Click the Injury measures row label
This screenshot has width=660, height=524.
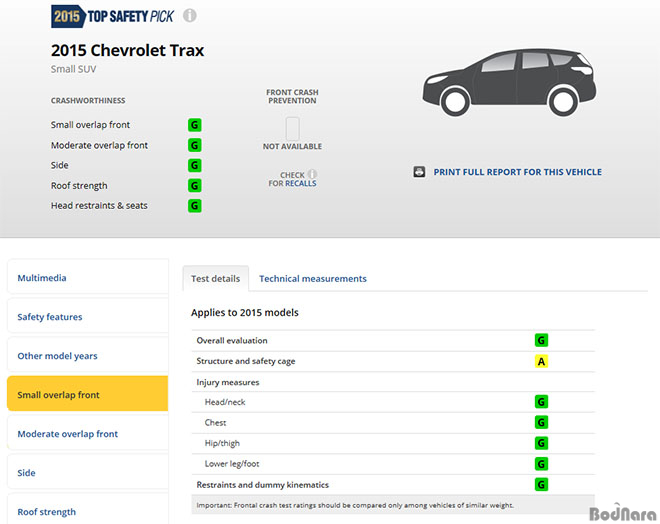coord(228,382)
